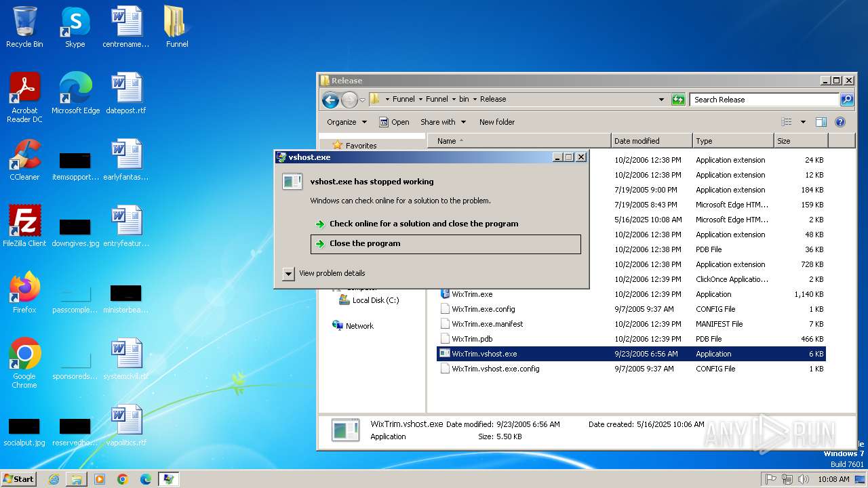Click the volume speaker tray icon
The image size is (868, 488).
tap(804, 479)
